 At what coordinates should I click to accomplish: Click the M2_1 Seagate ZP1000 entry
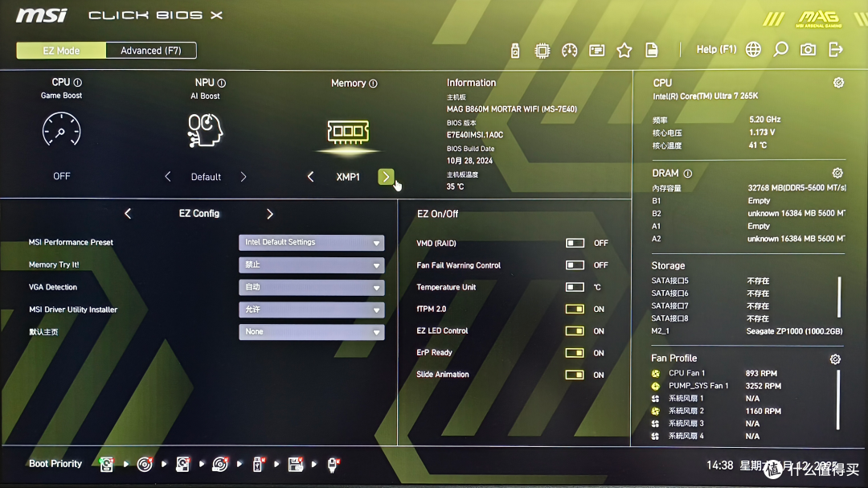pos(747,331)
